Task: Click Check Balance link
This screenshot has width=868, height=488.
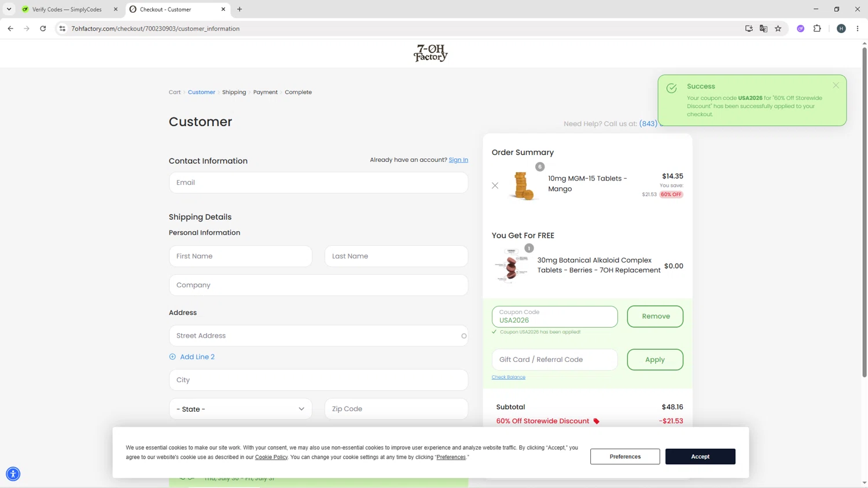Action: pos(509,377)
